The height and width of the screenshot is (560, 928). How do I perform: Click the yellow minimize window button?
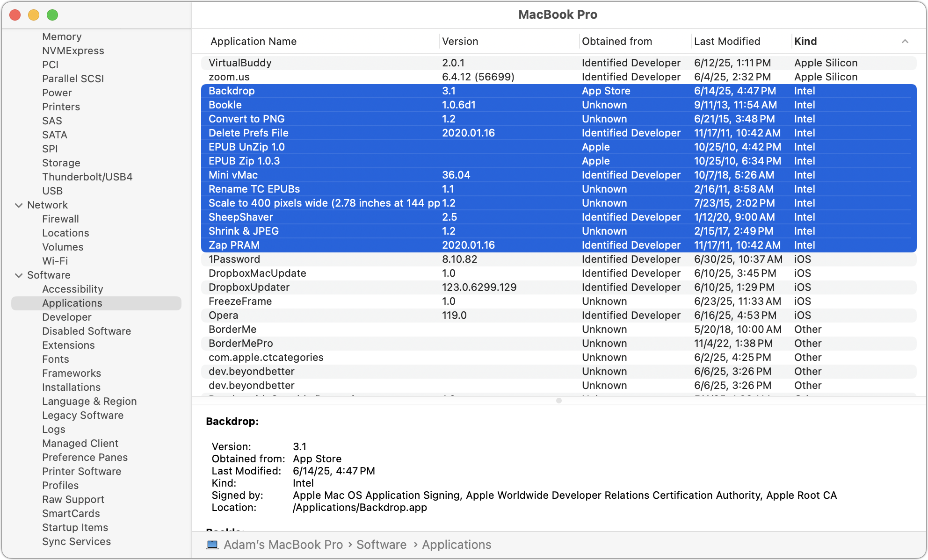click(x=34, y=15)
